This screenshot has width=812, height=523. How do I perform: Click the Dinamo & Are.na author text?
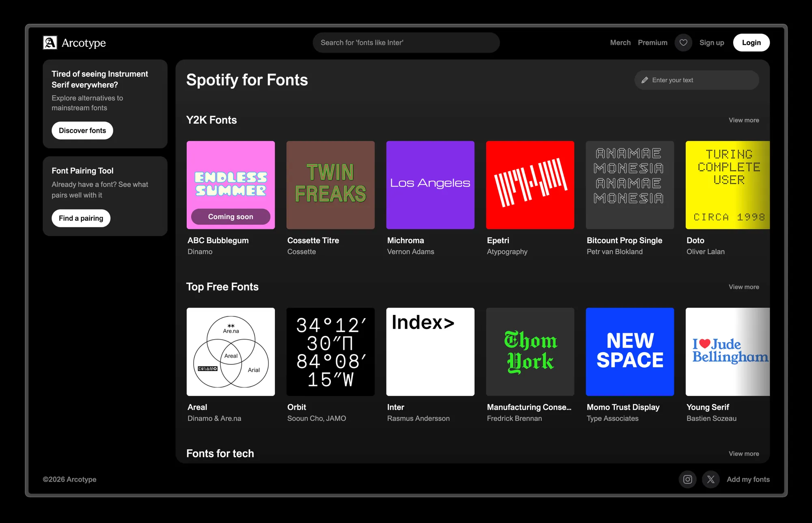(214, 418)
